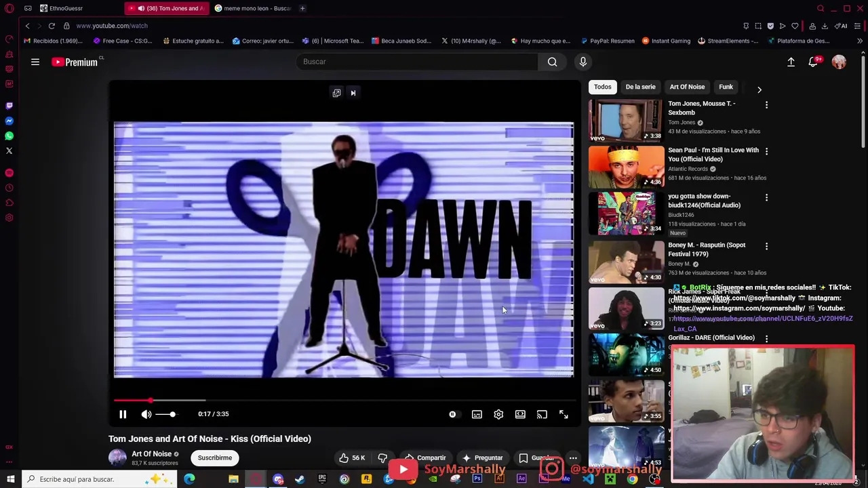
Task: Open Tom Jones Sexbomb video thumbnail
Action: pyautogui.click(x=626, y=121)
